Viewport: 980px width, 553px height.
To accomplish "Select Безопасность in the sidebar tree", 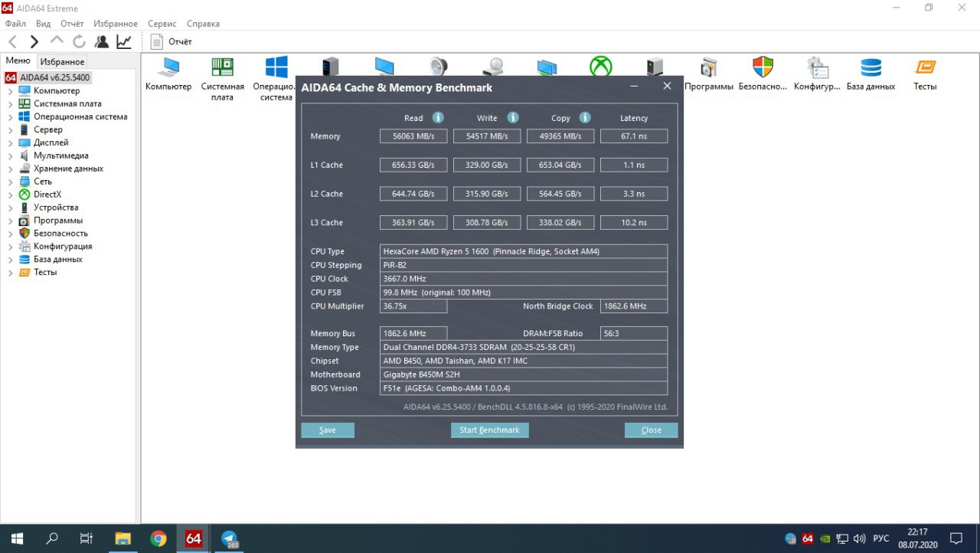I will (60, 234).
